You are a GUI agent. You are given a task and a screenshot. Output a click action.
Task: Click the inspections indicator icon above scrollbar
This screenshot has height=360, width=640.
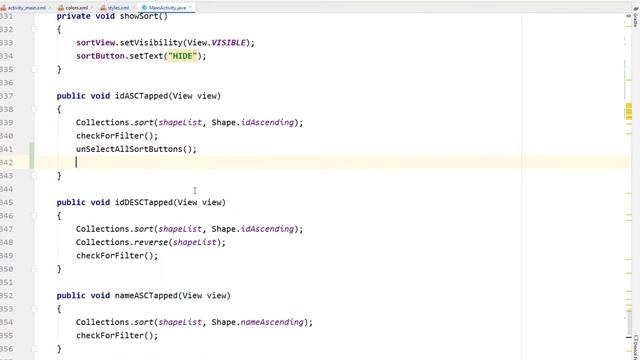click(629, 16)
